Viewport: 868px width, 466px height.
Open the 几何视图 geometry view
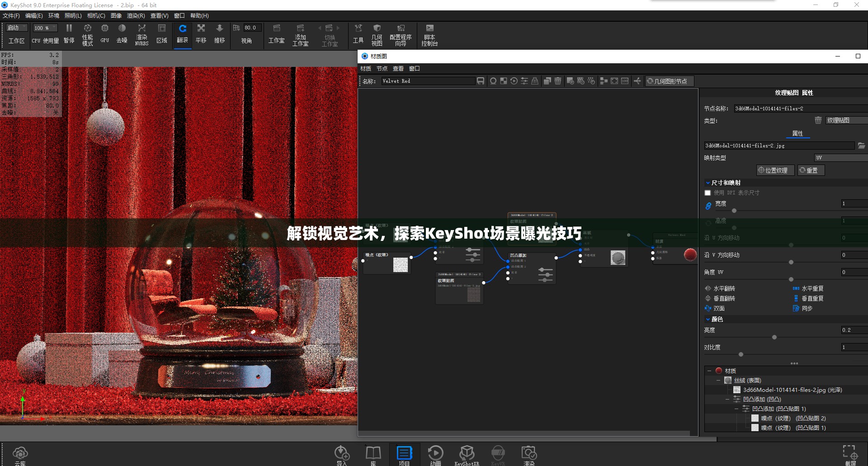(x=377, y=34)
